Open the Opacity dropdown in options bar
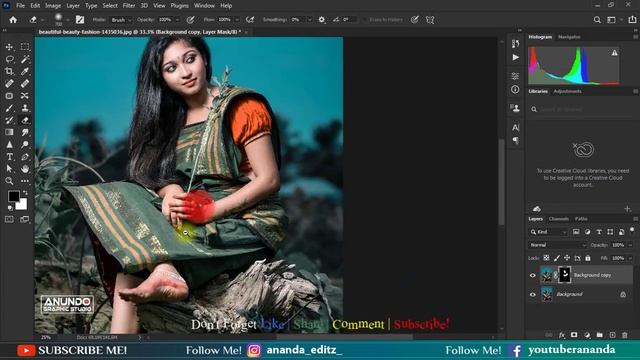 point(177,20)
